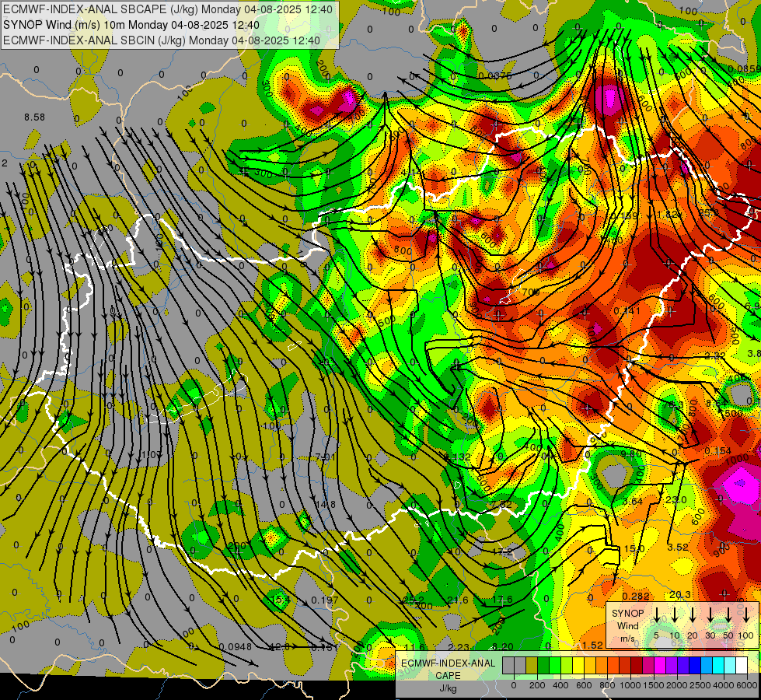
Task: Click the station value 14.8
Action: 325,504
